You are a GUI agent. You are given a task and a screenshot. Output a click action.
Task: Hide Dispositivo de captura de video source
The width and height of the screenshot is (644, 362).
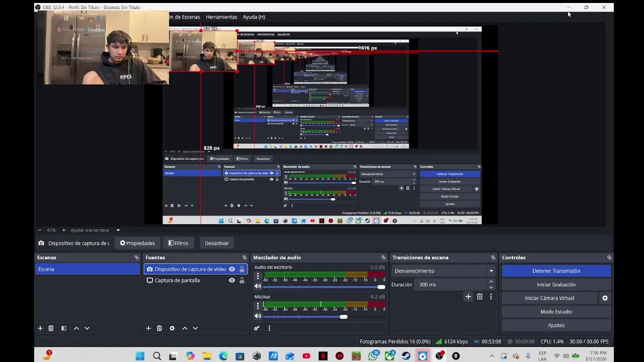coord(232,269)
